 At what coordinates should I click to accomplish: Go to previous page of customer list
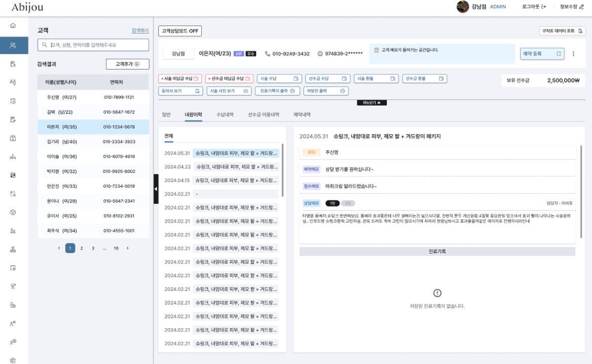tap(59, 248)
